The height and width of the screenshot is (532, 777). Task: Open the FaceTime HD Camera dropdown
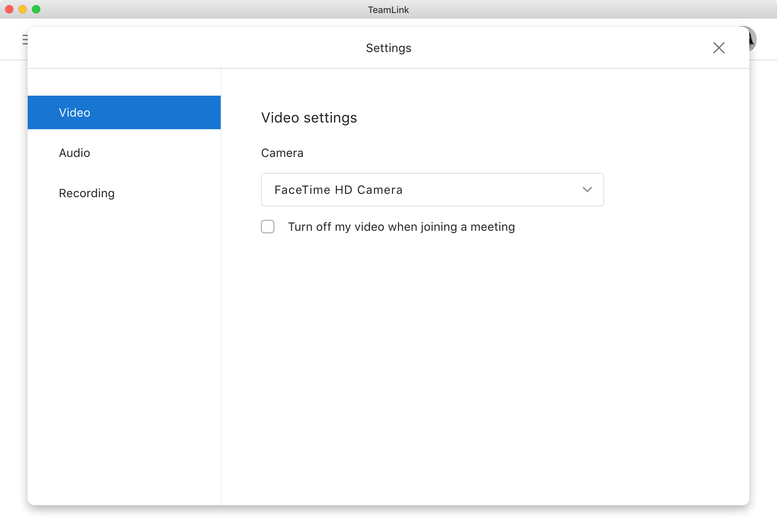pyautogui.click(x=432, y=190)
